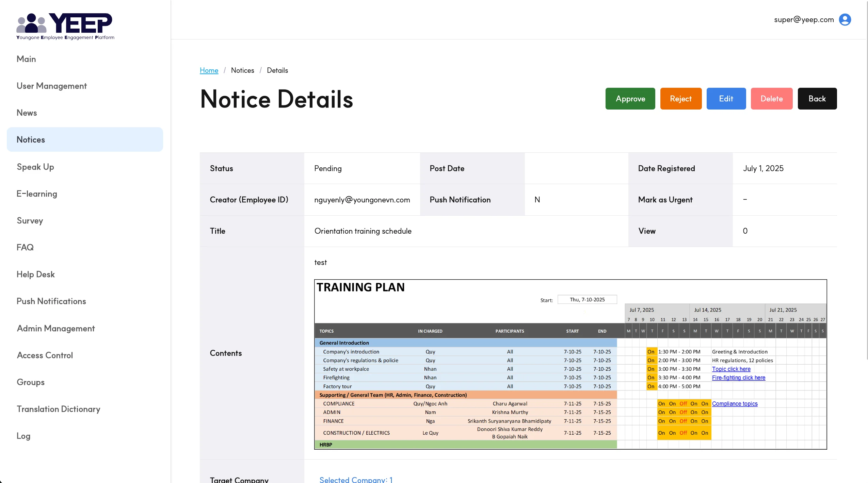Click the user profile avatar icon
Screen dimensions: 868x483
[845, 20]
